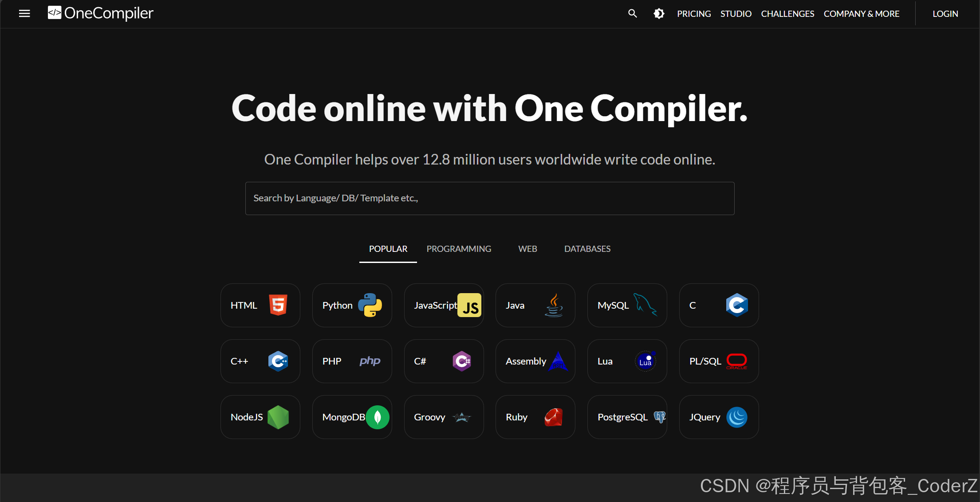Open the Pricing page link
The image size is (980, 502).
[694, 14]
